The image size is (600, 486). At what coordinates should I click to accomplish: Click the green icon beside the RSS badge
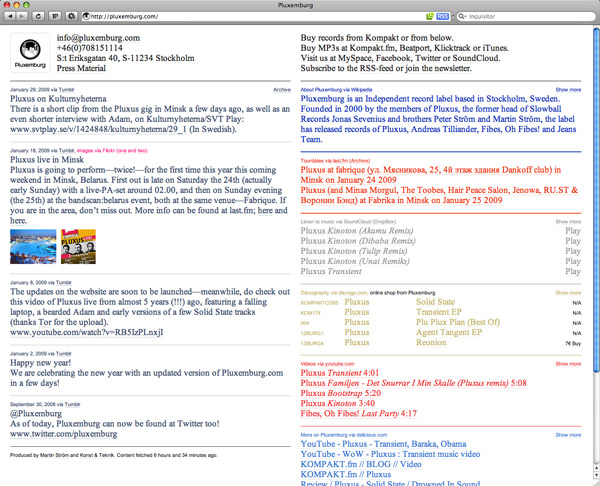(430, 16)
